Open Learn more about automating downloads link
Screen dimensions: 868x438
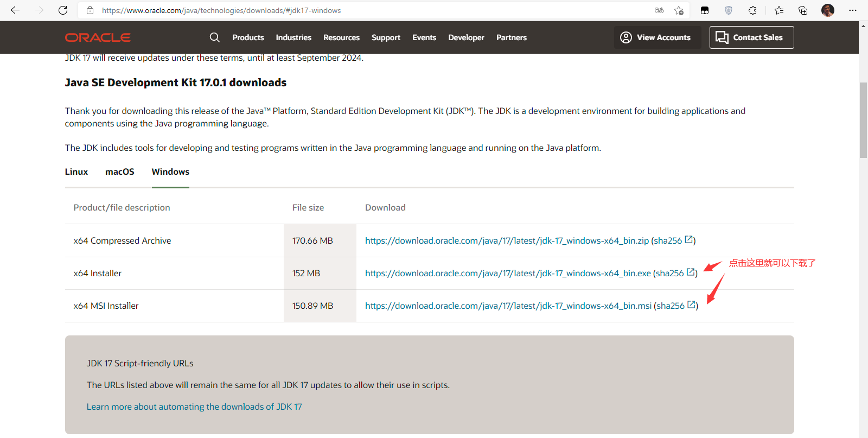pyautogui.click(x=194, y=407)
